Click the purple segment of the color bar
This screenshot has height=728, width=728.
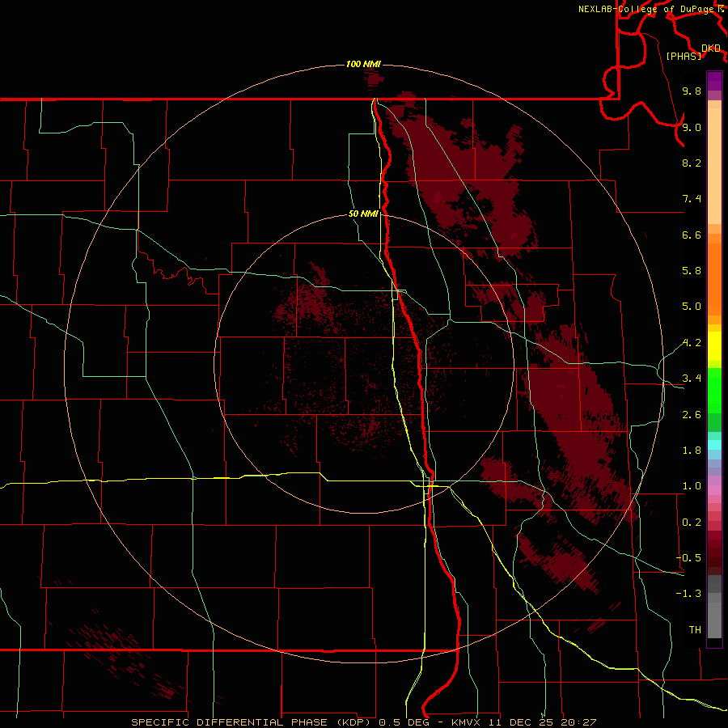pyautogui.click(x=714, y=81)
